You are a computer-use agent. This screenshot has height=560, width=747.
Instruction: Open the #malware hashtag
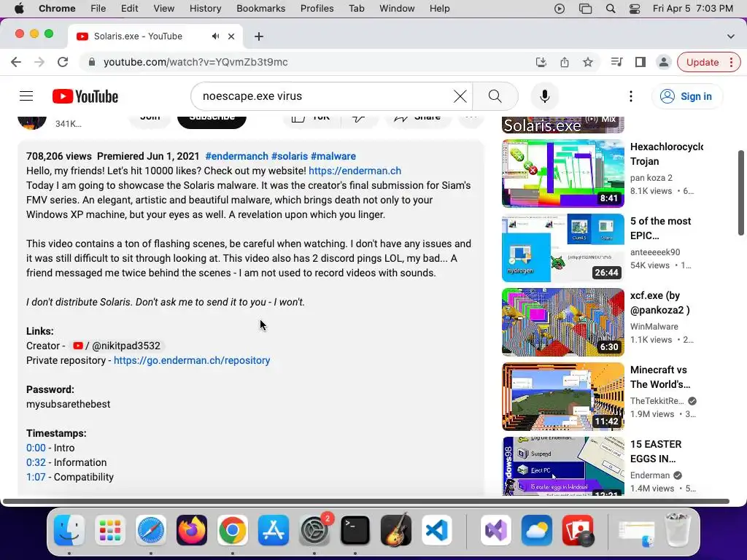tap(333, 156)
